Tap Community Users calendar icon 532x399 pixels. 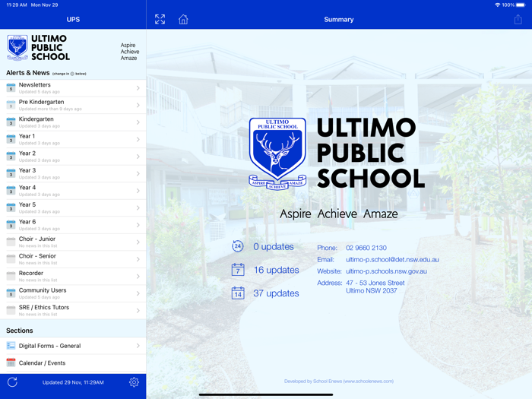click(x=11, y=293)
